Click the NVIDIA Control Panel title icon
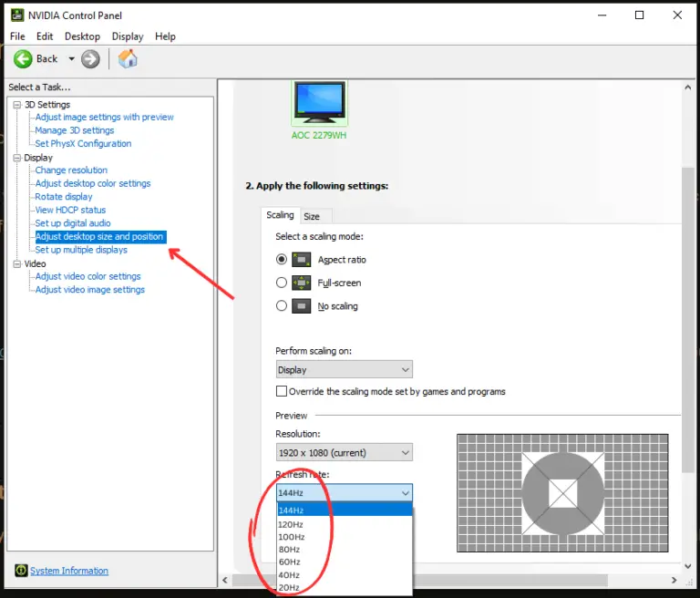The height and width of the screenshot is (598, 700). pyautogui.click(x=17, y=15)
